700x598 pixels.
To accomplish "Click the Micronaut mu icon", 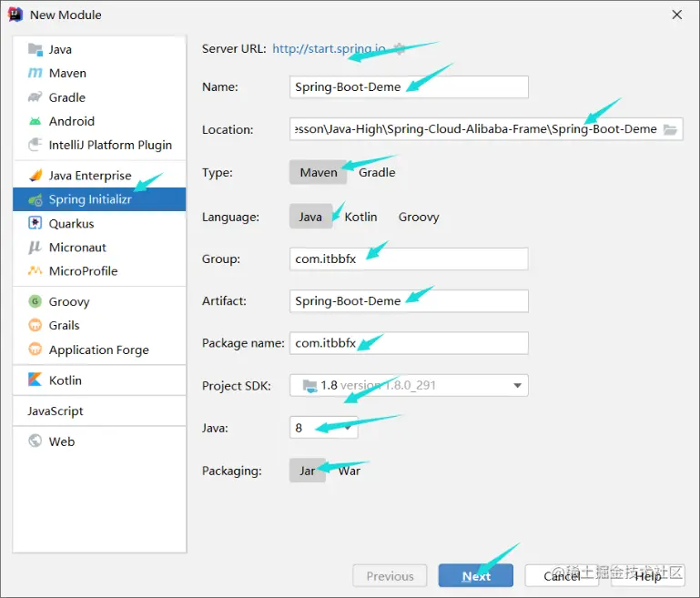I will point(36,248).
